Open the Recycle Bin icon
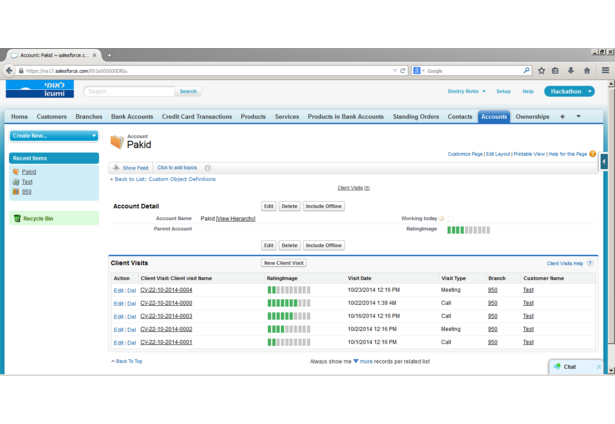 (x=17, y=218)
